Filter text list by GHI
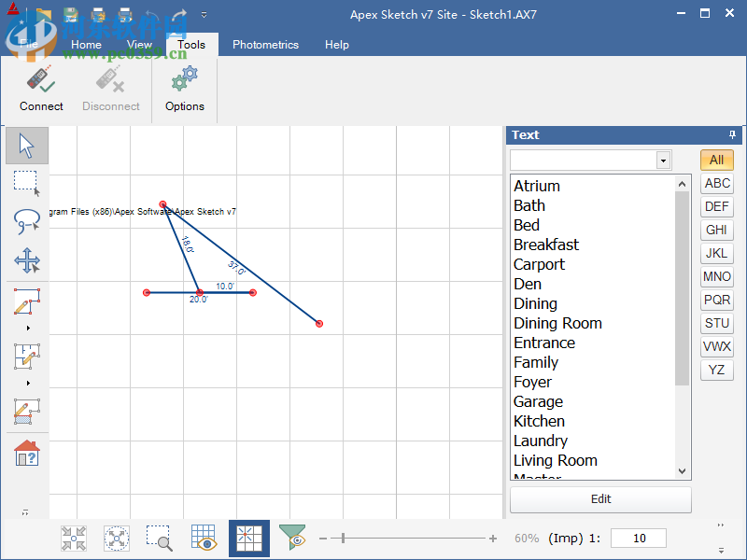Image resolution: width=747 pixels, height=560 pixels. pyautogui.click(x=716, y=230)
